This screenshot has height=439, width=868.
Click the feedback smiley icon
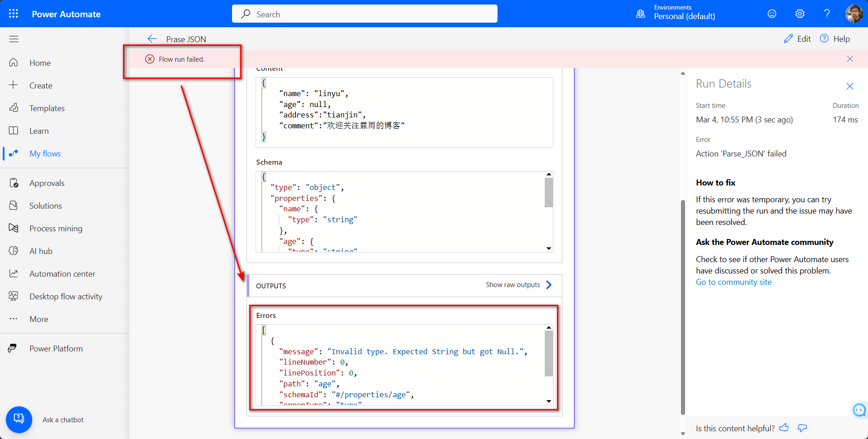(772, 14)
